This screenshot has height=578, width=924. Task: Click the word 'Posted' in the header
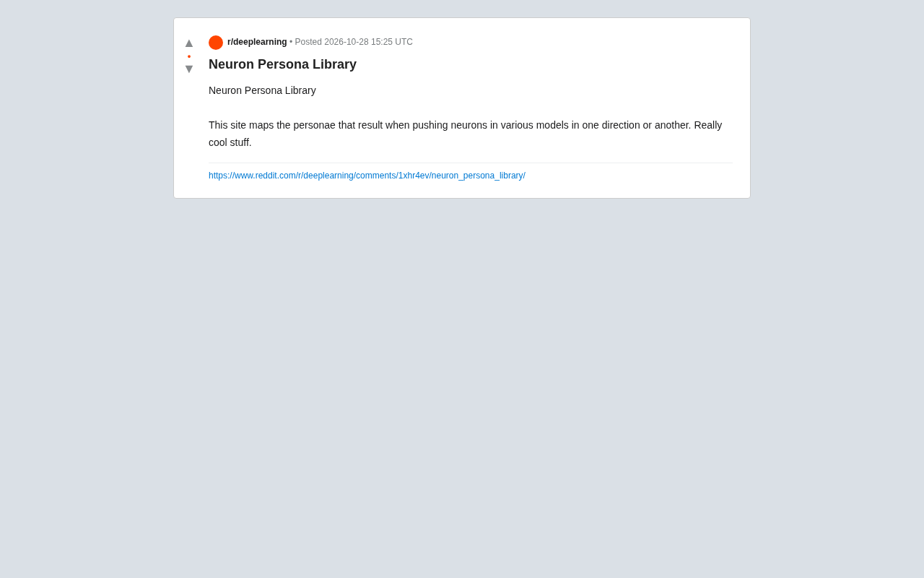coord(308,42)
